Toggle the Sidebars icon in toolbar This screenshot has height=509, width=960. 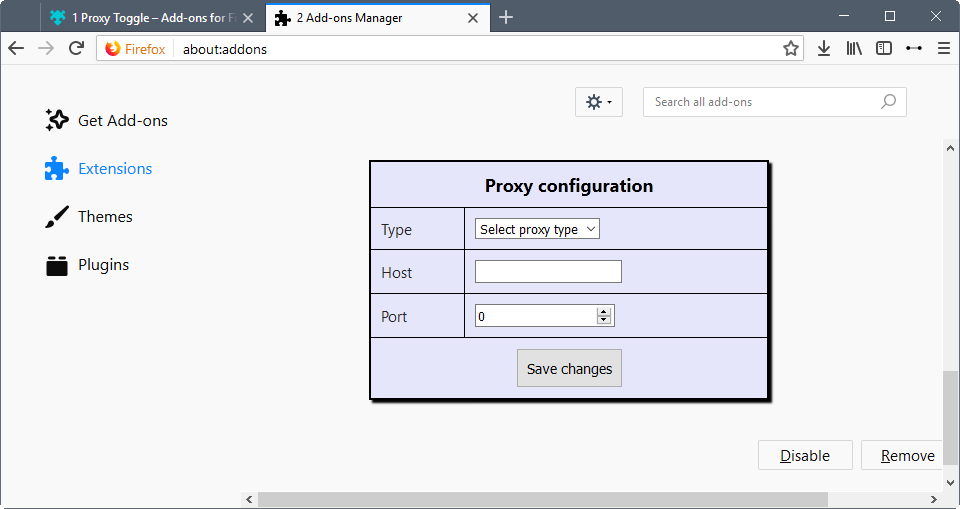[883, 48]
